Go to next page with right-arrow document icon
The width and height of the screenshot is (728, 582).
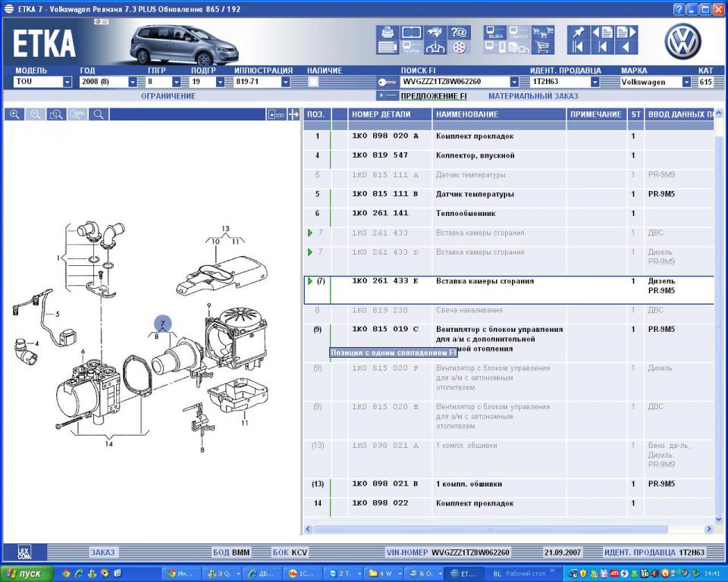[x=626, y=33]
